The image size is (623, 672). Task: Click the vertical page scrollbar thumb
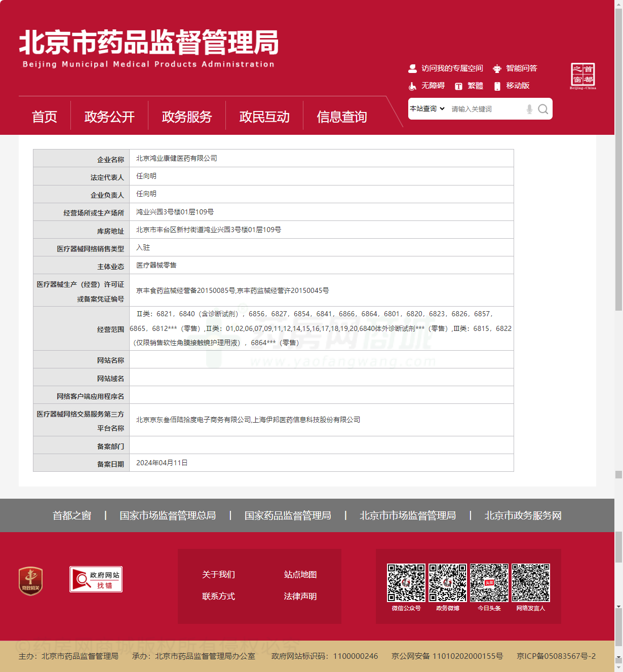(618, 474)
